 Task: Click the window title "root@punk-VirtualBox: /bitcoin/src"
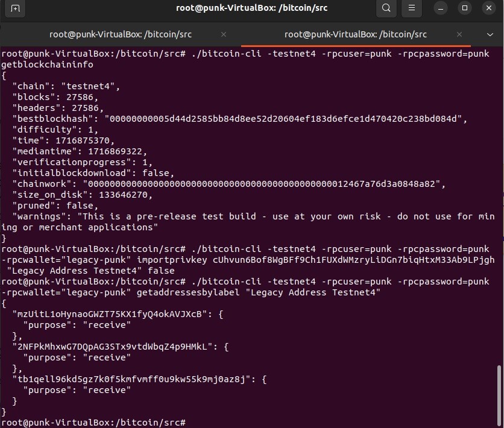pyautogui.click(x=251, y=8)
